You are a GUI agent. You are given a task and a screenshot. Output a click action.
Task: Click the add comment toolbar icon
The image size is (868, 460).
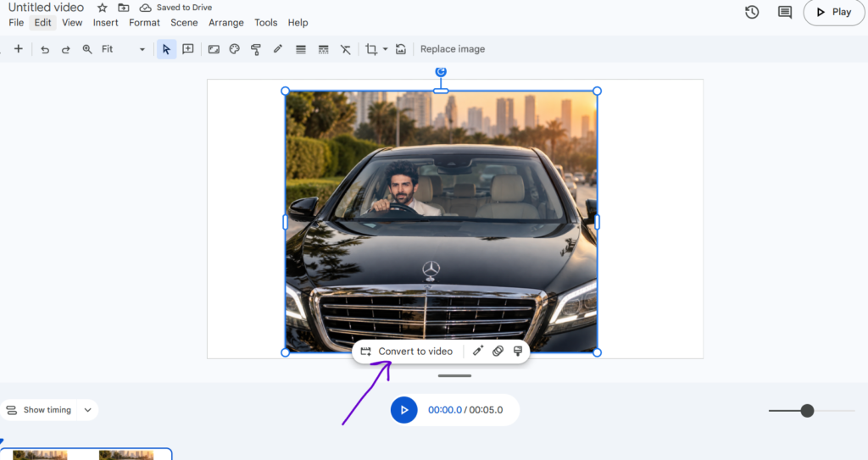[x=188, y=49]
